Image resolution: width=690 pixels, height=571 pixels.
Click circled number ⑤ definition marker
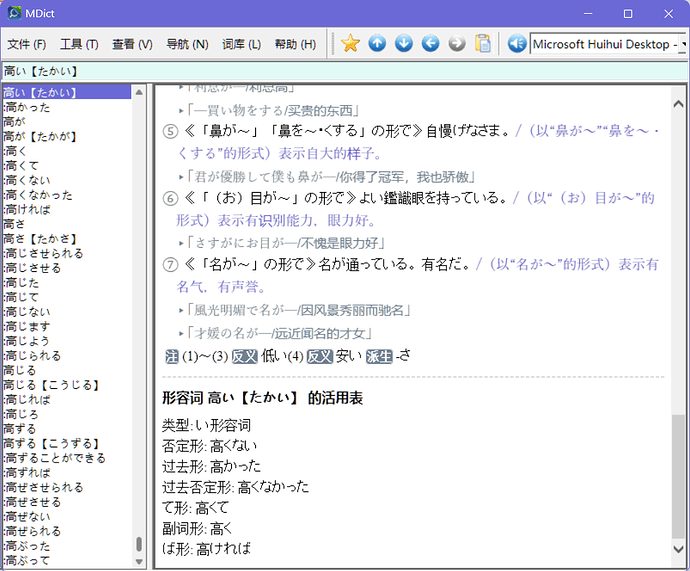170,132
